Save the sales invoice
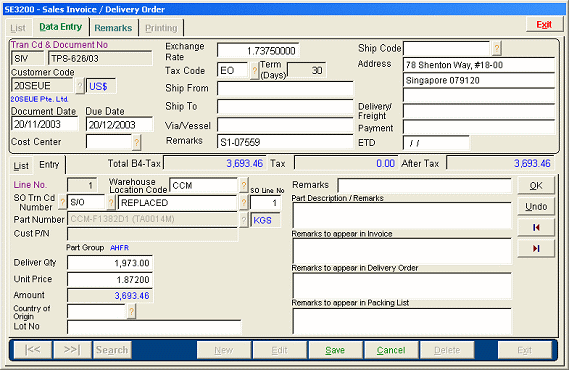Screen dimensions: 569x370 [335, 350]
